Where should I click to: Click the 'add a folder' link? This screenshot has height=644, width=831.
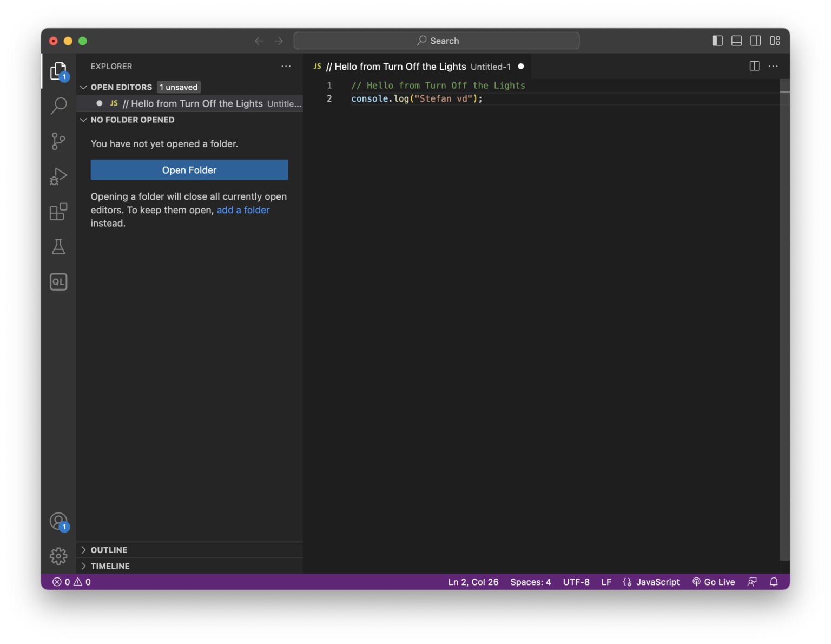click(x=243, y=210)
